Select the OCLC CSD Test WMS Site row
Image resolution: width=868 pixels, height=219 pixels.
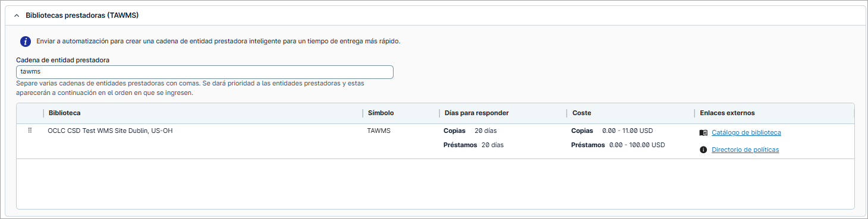pos(435,141)
